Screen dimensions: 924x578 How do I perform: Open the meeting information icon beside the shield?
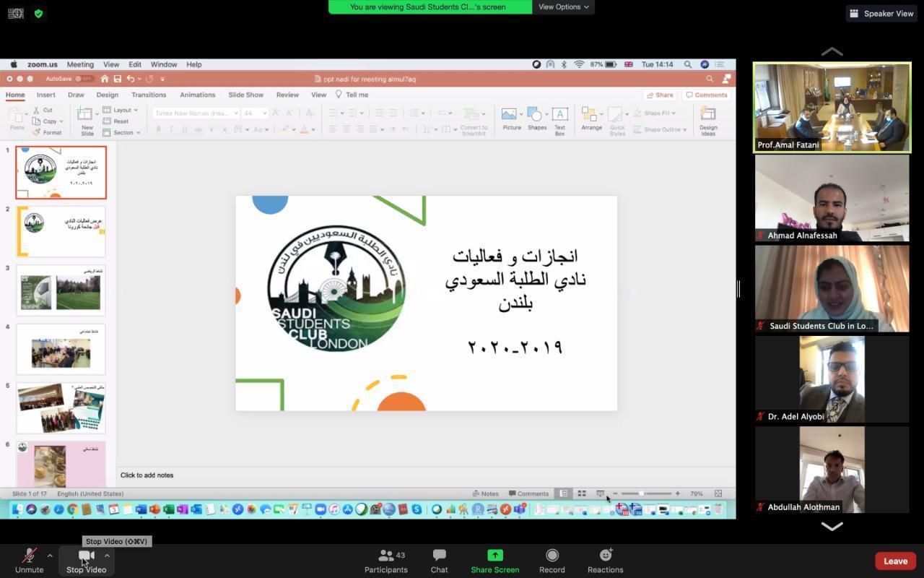tap(15, 14)
